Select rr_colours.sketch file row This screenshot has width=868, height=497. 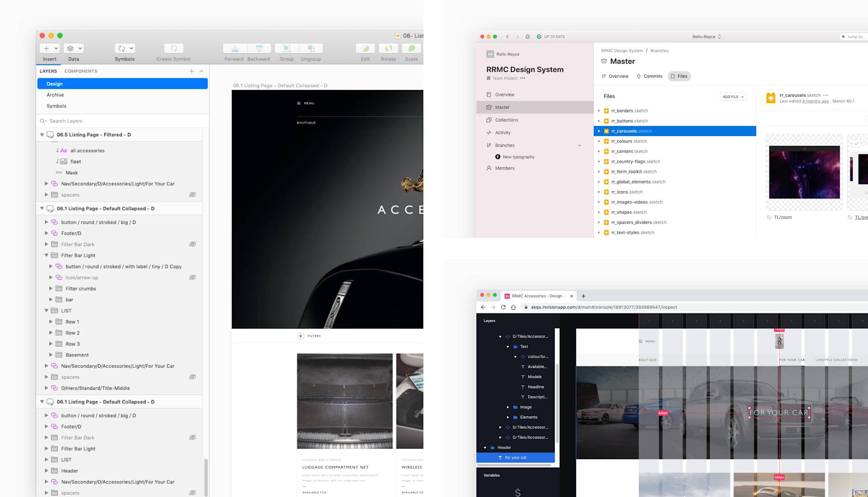[675, 141]
